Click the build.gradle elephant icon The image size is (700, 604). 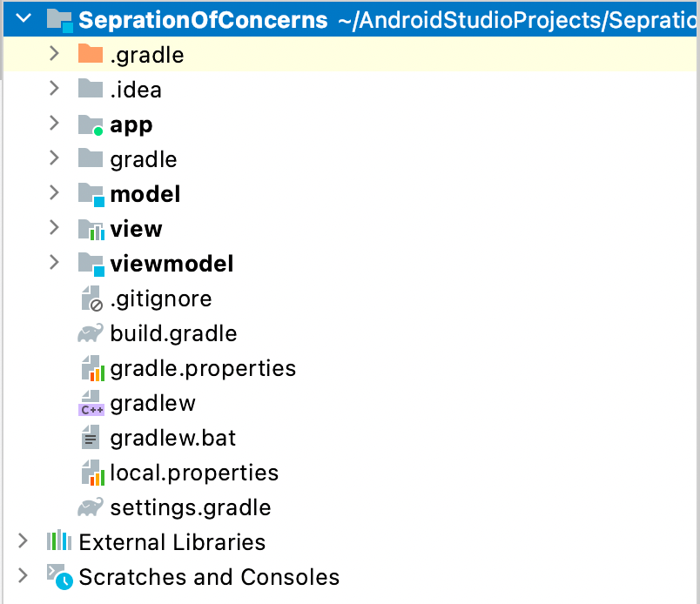click(91, 333)
